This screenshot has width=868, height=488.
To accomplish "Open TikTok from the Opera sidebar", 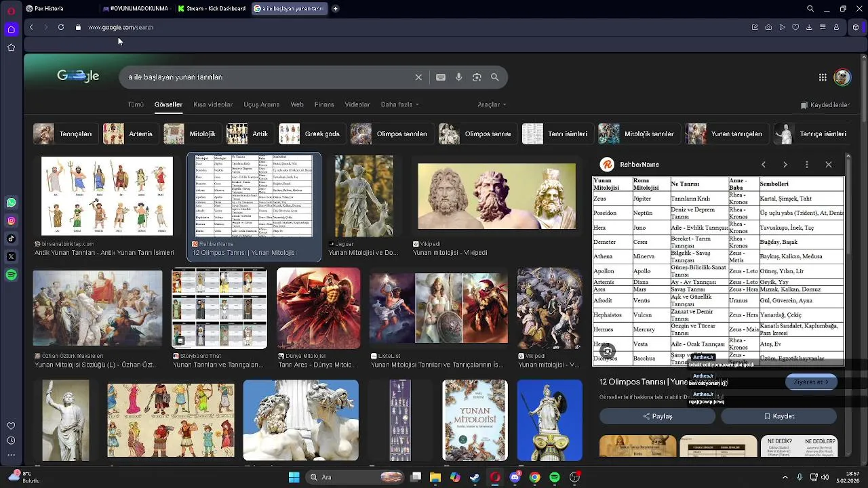I will click(11, 239).
